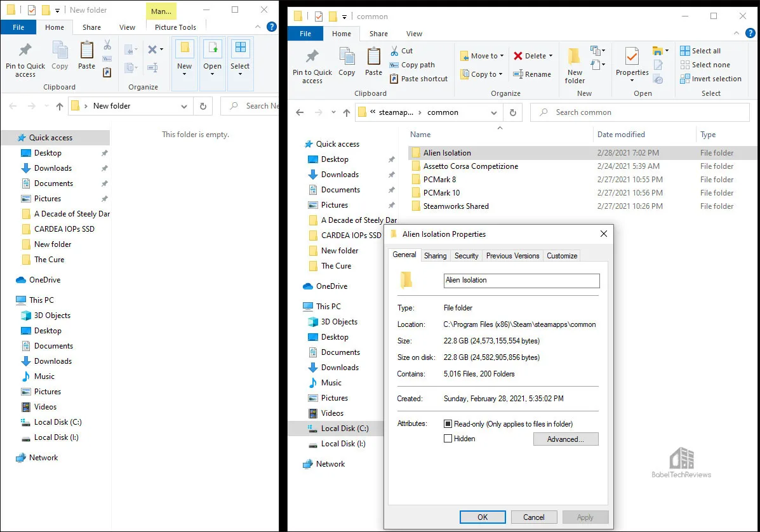This screenshot has height=532, width=760.
Task: Click New folder icon in common window
Action: [x=575, y=66]
